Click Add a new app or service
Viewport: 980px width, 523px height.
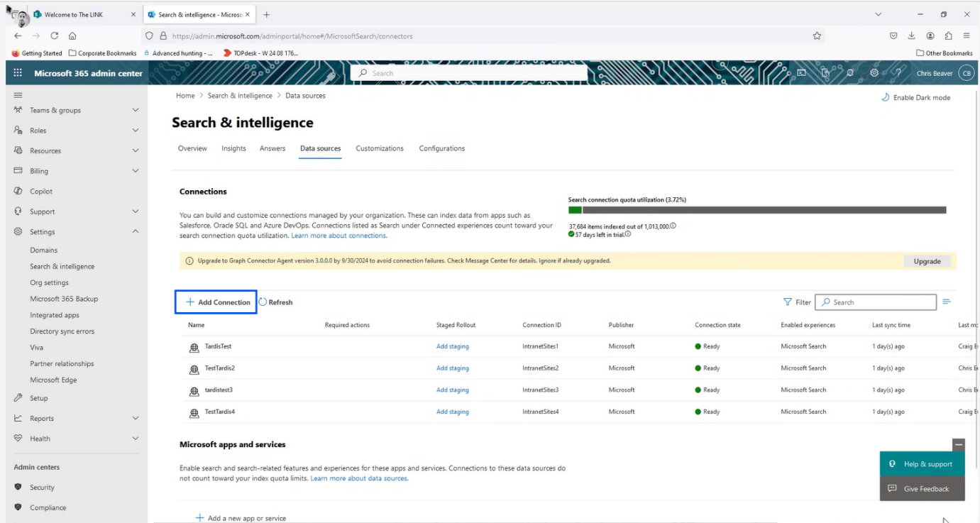pos(241,518)
